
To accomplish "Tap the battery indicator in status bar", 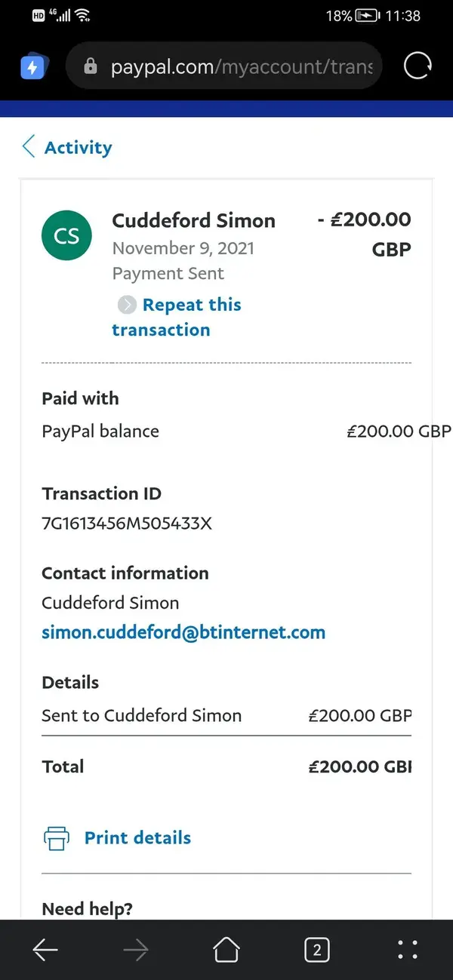I will pos(368,15).
